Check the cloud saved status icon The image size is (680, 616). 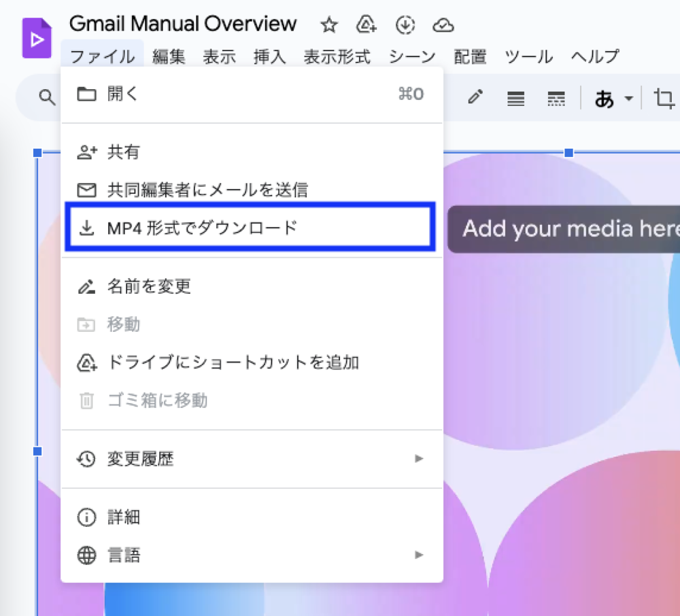[x=443, y=25]
